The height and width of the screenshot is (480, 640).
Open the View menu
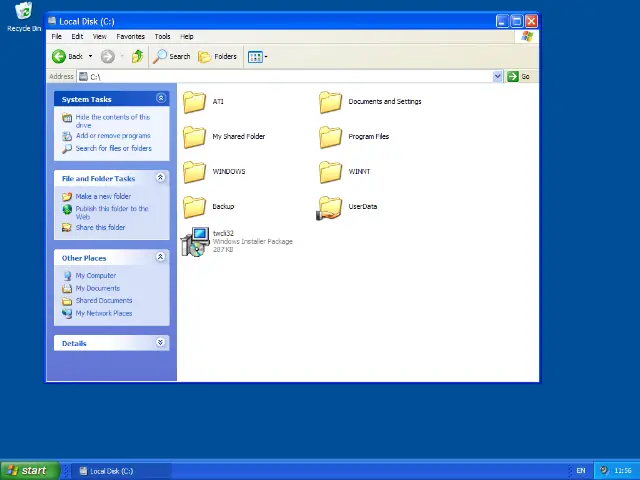tap(100, 36)
